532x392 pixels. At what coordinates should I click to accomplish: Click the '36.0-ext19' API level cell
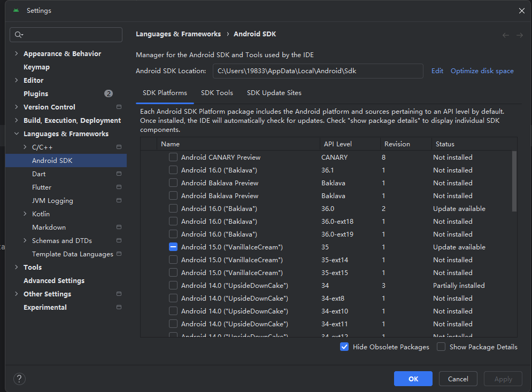337,234
